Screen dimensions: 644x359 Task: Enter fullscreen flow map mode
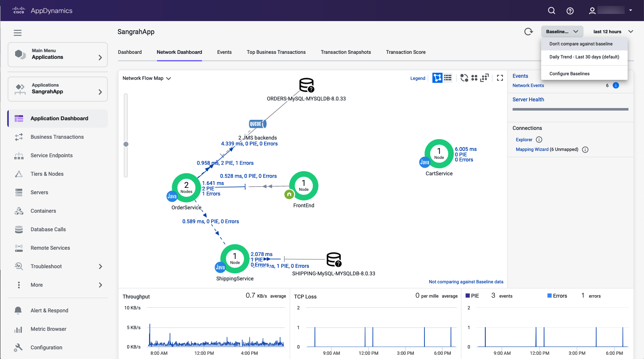[500, 78]
